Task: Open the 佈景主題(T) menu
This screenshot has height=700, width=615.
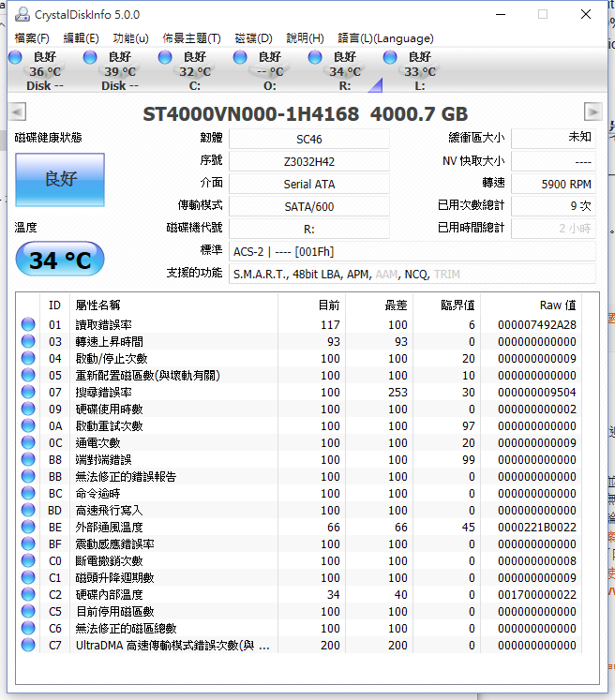Action: [x=191, y=38]
